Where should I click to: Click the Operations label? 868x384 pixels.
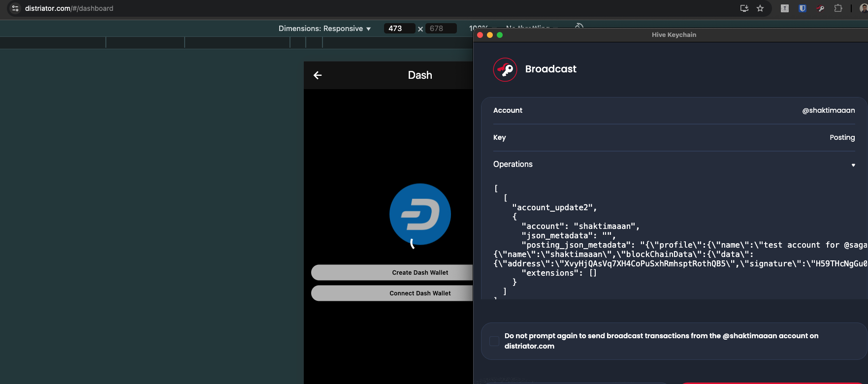tap(513, 164)
